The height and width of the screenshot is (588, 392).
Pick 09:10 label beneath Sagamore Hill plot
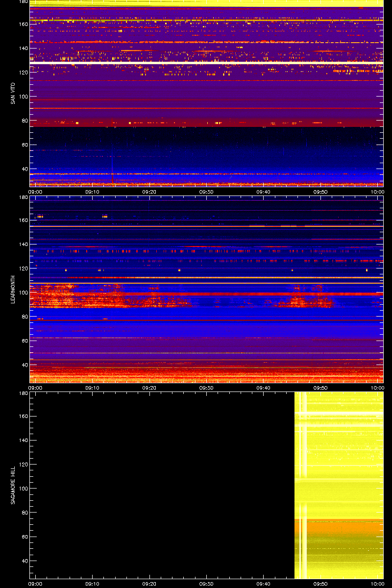click(92, 584)
